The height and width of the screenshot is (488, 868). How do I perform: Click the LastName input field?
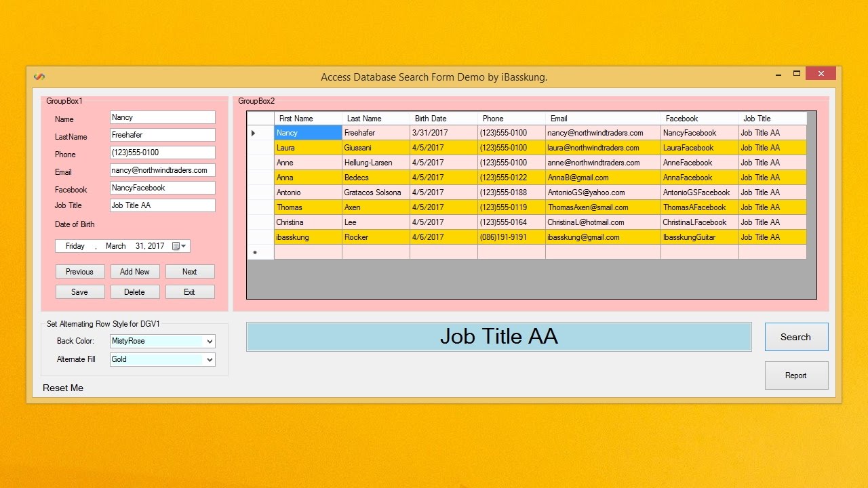pyautogui.click(x=163, y=135)
